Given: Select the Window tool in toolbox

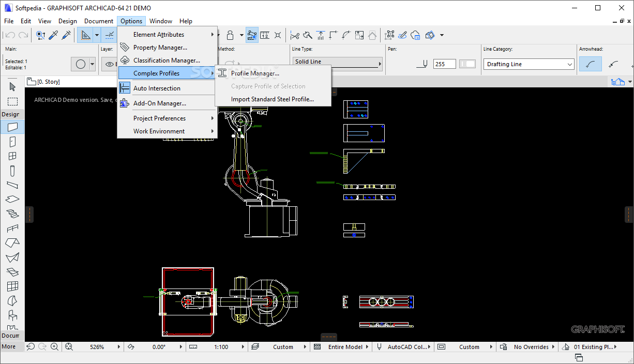Looking at the screenshot, I should point(12,156).
